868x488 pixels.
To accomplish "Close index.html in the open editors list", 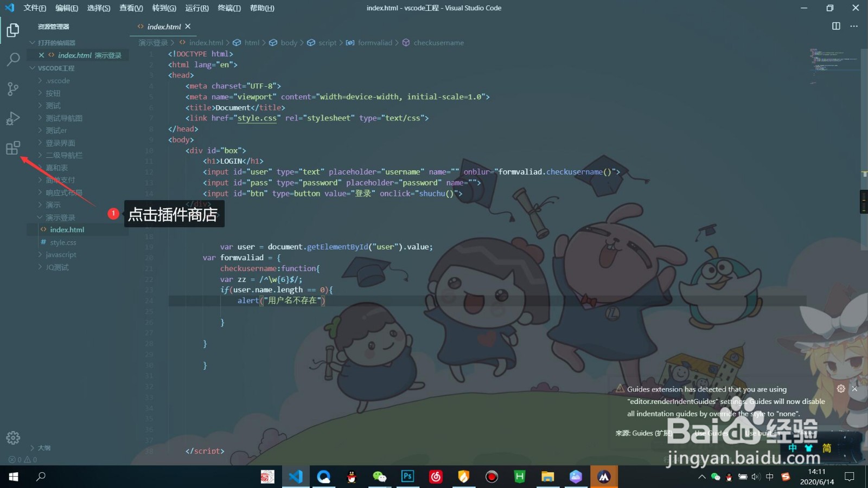I will click(x=41, y=55).
